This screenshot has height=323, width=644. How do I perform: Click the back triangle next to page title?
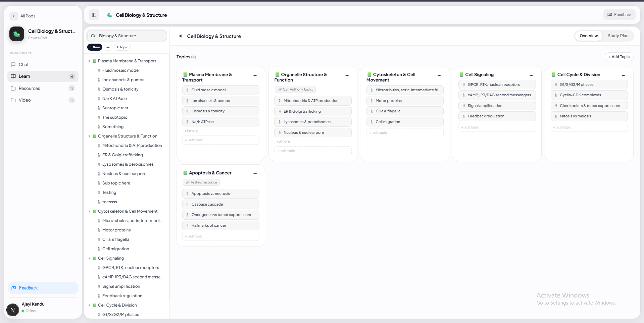tap(180, 36)
